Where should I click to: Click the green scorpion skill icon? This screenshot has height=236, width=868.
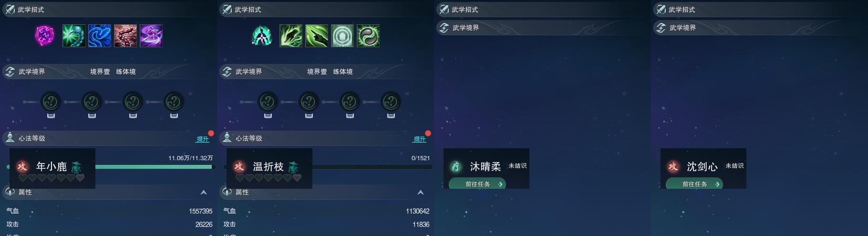(x=74, y=36)
